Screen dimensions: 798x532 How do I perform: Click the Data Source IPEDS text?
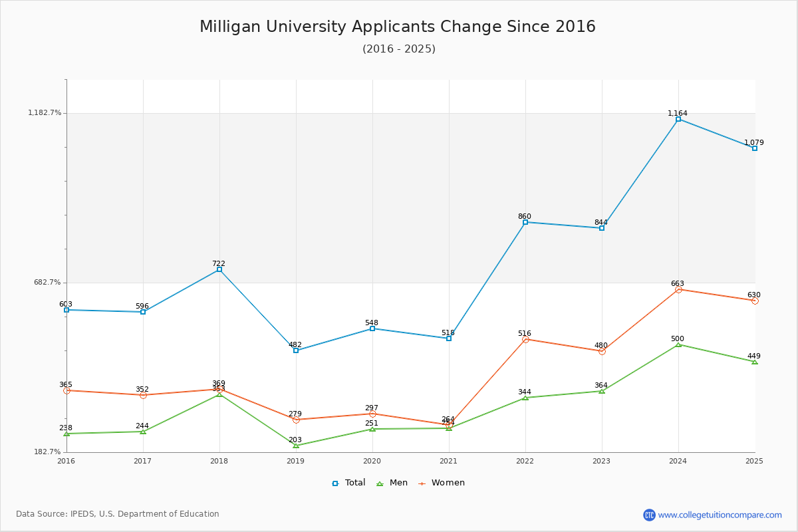[118, 514]
